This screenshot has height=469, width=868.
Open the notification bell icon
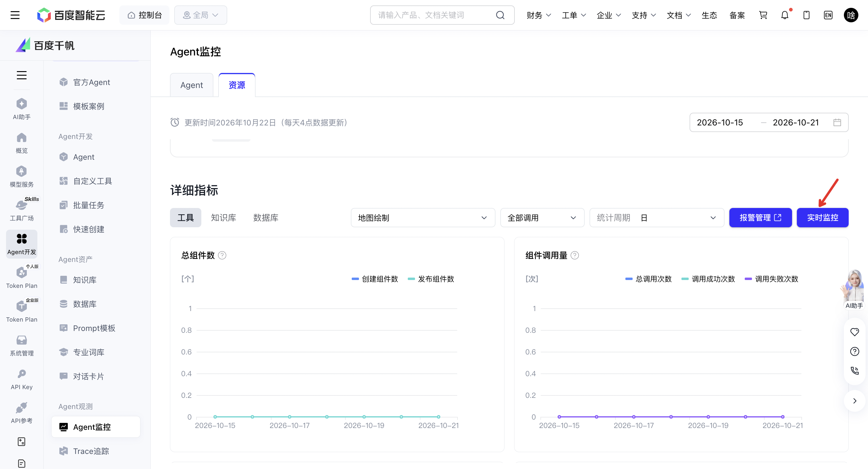click(x=785, y=15)
